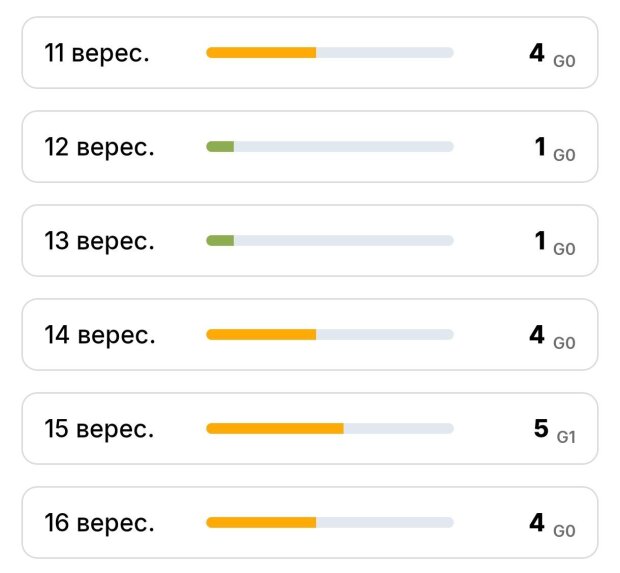The image size is (620, 573).
Task: Select the 14 верес. date label
Action: [x=100, y=335]
